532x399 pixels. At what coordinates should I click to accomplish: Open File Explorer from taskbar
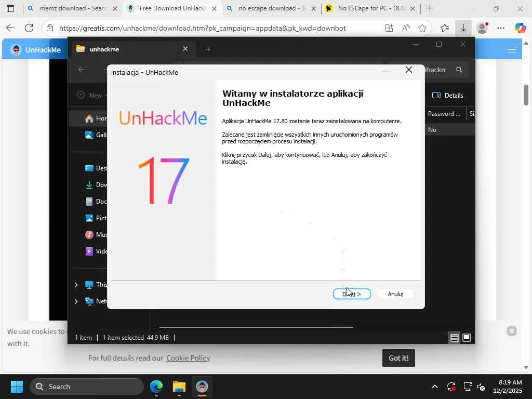(x=179, y=387)
